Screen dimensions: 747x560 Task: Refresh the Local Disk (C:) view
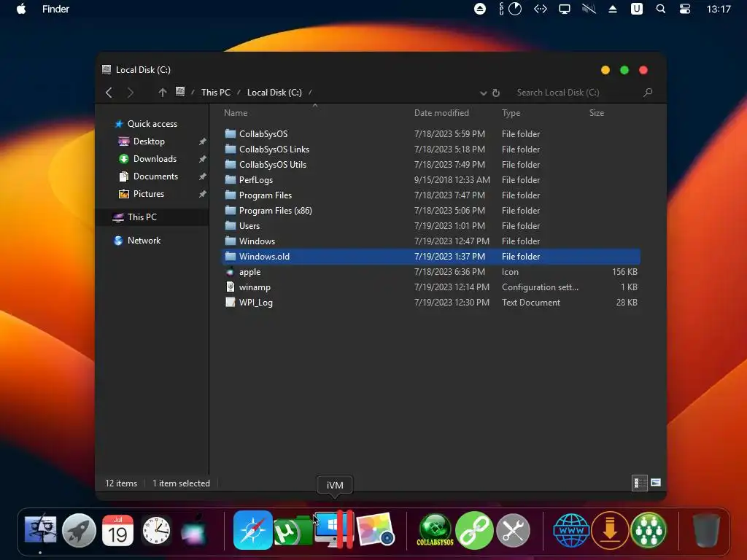(x=496, y=93)
